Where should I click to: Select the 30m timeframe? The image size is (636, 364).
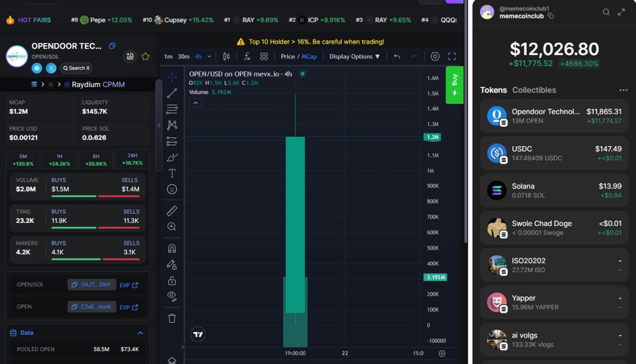coord(183,56)
